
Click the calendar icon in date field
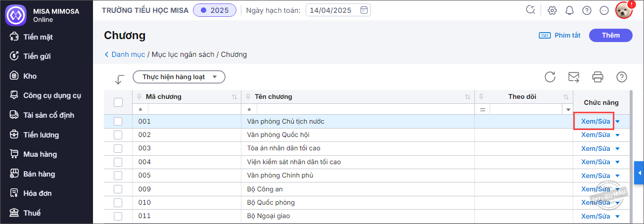[x=364, y=10]
